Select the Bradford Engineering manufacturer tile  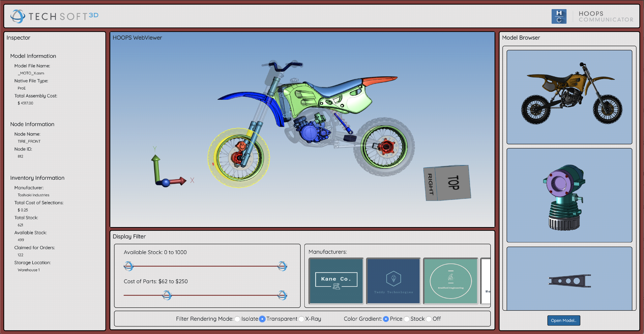click(451, 281)
